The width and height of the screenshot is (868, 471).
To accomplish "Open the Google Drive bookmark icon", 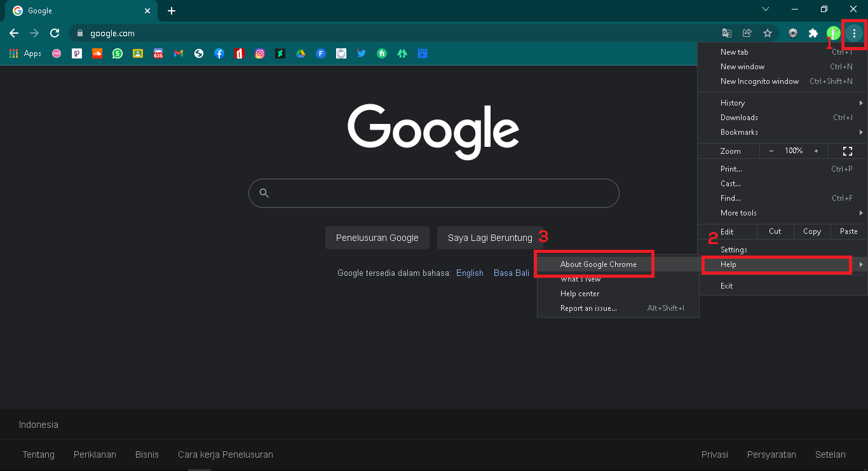I will pos(301,54).
